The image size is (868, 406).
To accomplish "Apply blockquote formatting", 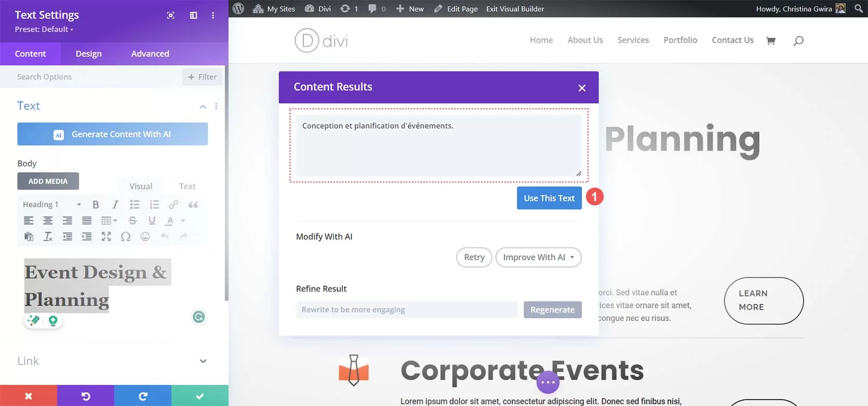I will pos(193,204).
